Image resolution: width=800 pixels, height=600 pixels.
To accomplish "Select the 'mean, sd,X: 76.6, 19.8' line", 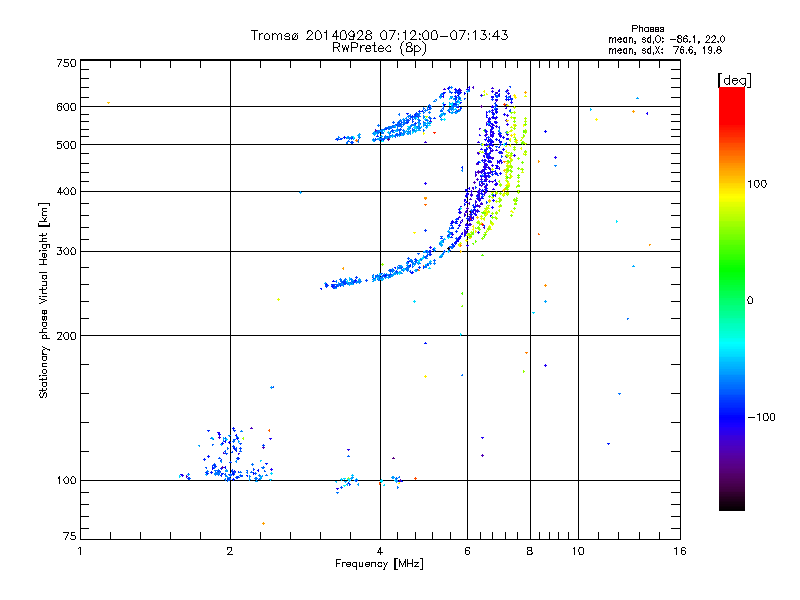I will click(665, 50).
